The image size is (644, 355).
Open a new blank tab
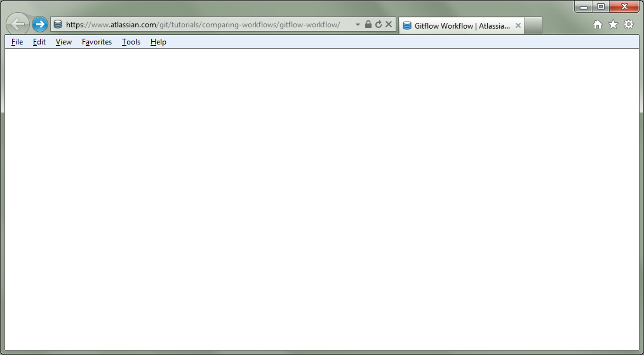tap(533, 26)
